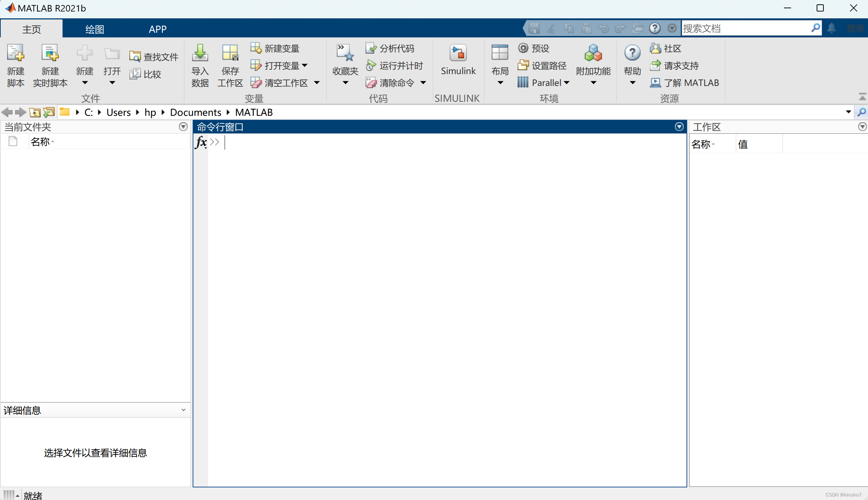
Task: Expand the 打开变量 dropdown arrow
Action: click(306, 65)
